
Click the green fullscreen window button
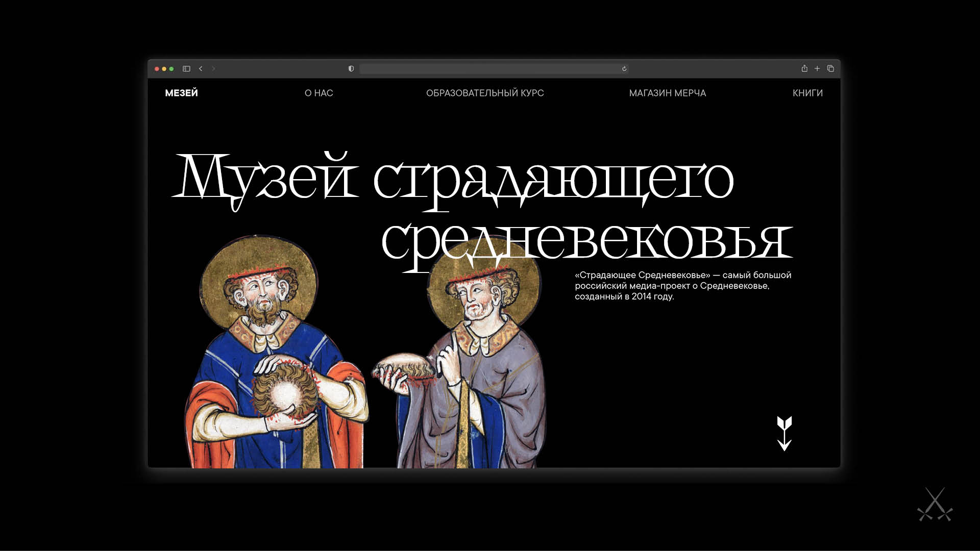pos(171,69)
